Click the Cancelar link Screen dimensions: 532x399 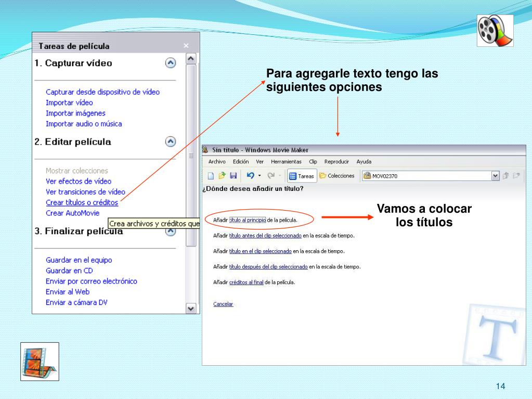(x=223, y=304)
